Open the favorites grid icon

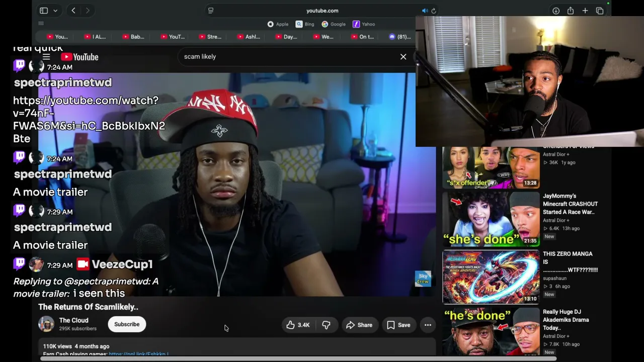pos(41,24)
